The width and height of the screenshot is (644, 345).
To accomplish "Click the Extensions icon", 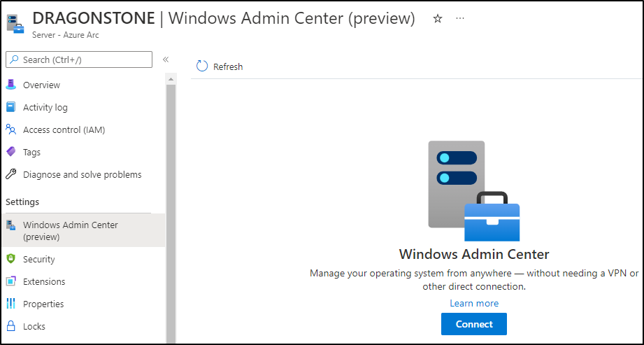I will [x=11, y=281].
